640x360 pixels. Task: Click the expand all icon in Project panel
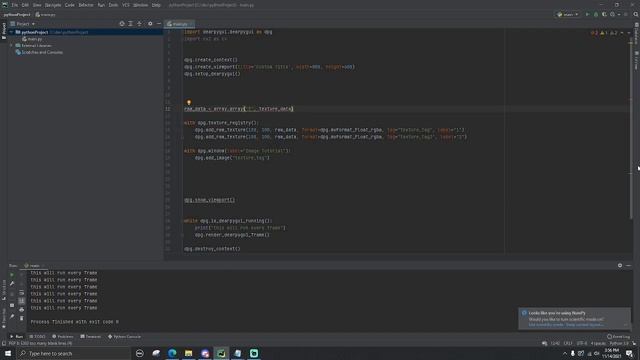pos(131,24)
